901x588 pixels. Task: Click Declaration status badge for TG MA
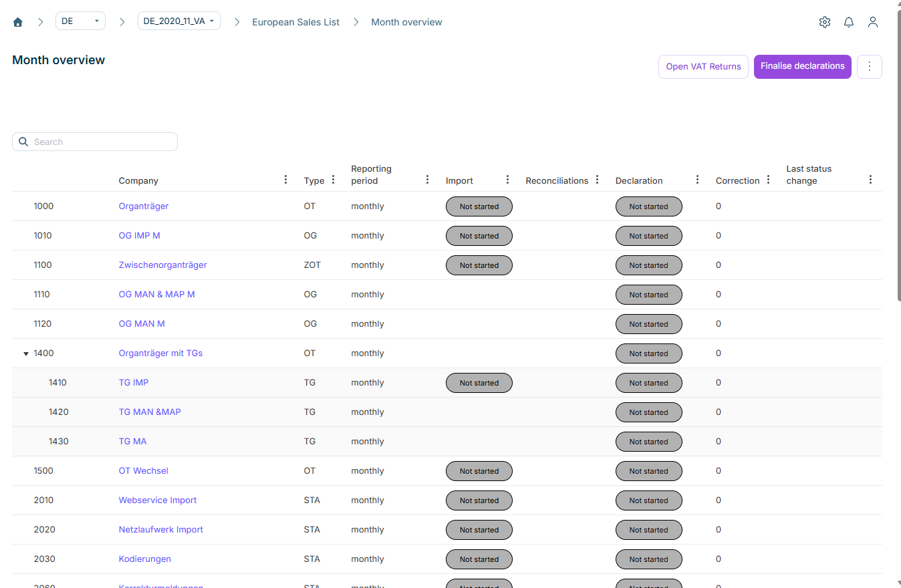(649, 442)
